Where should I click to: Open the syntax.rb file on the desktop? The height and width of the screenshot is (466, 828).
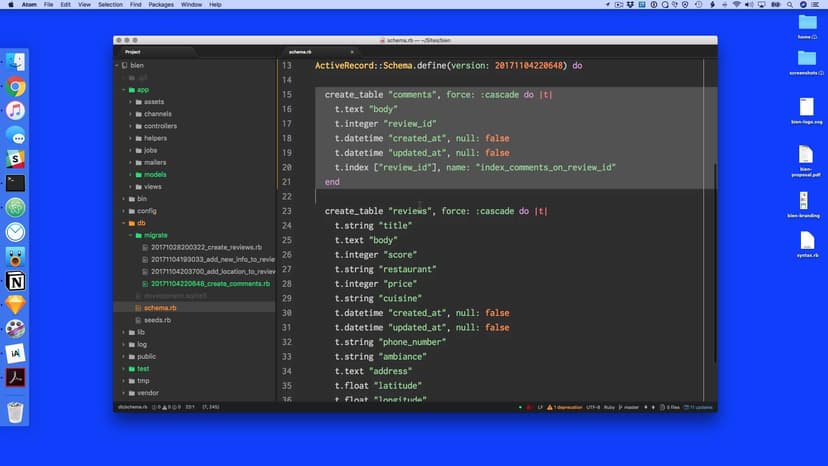[806, 244]
